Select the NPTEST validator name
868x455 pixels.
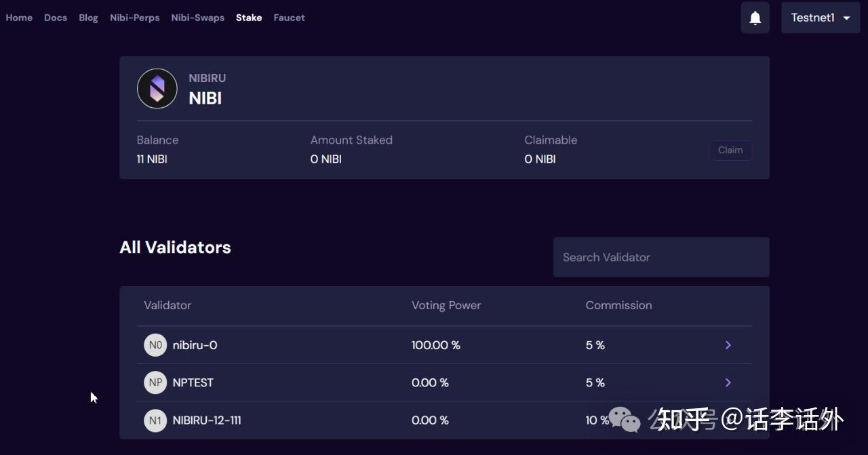coord(193,382)
